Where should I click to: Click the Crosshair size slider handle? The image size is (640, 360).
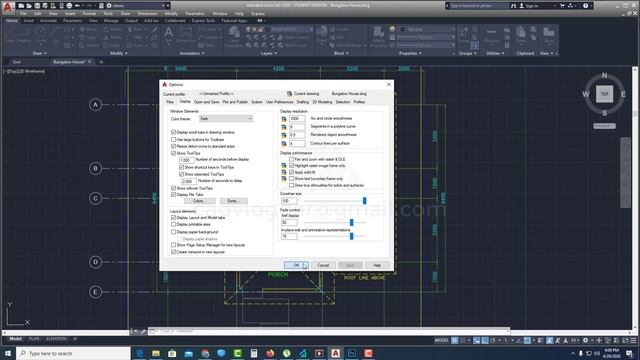click(x=364, y=201)
